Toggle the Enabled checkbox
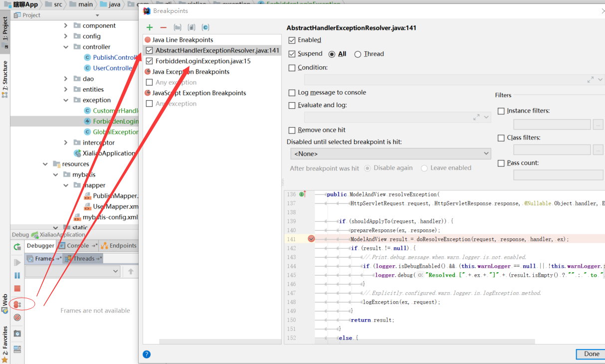The image size is (605, 364). coord(292,40)
